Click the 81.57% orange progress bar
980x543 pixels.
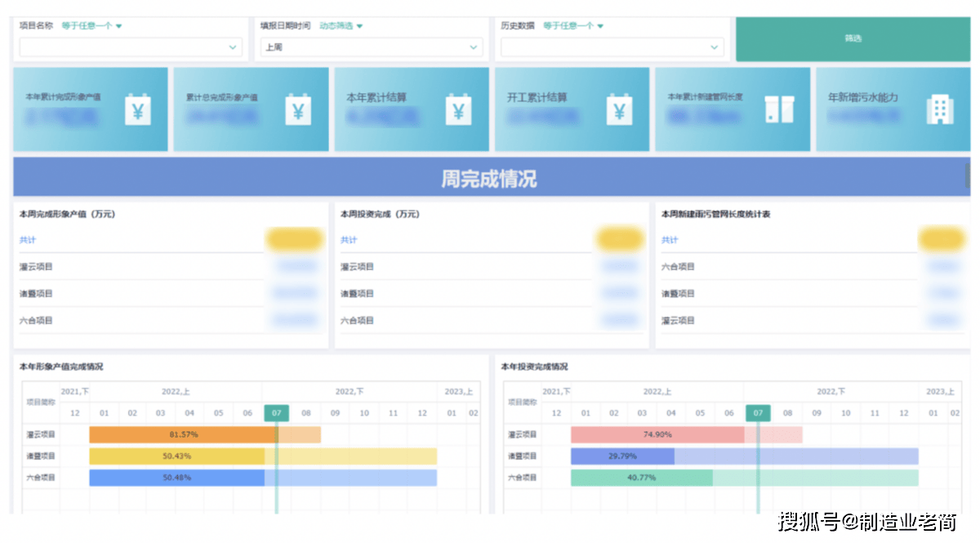tap(183, 434)
